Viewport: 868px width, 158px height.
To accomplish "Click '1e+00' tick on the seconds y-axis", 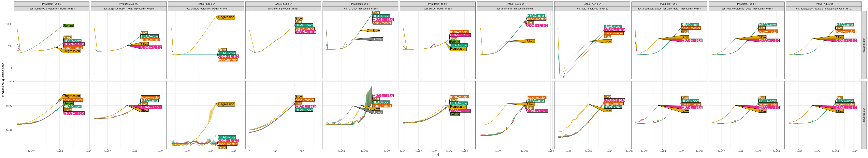I will 9,82.
